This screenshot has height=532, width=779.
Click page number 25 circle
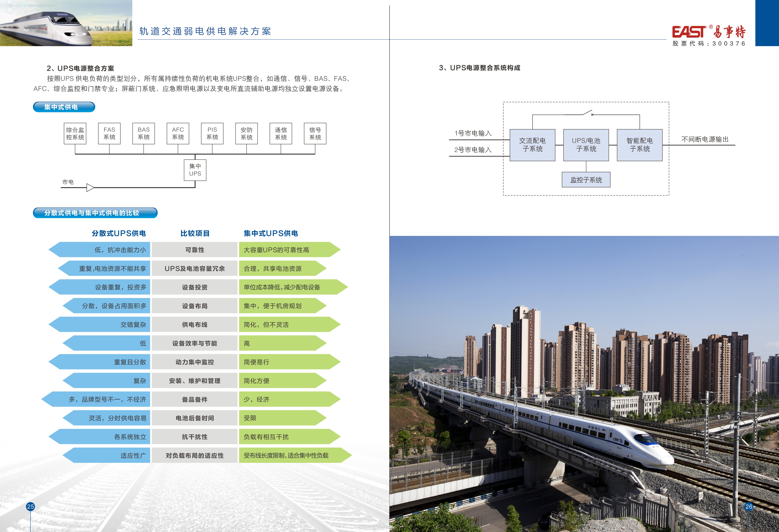pos(31,507)
